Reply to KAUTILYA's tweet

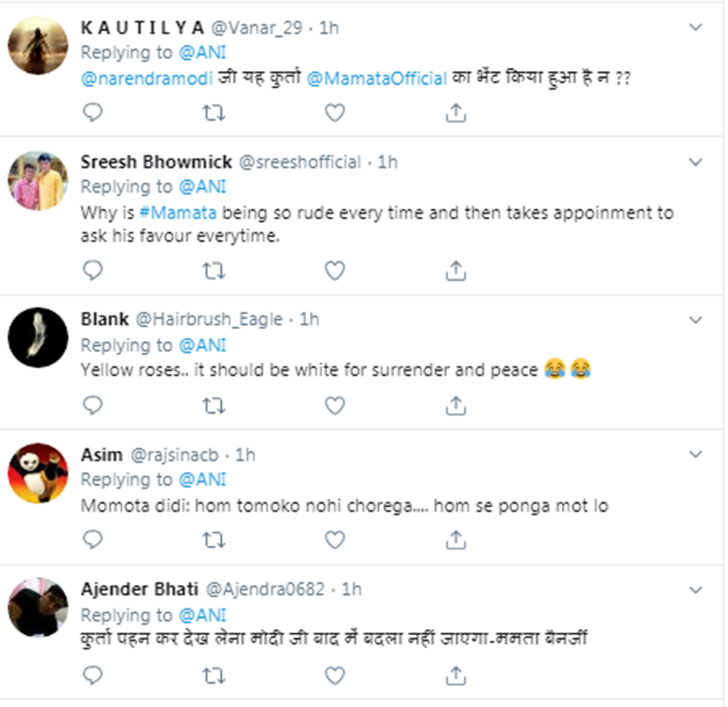[x=93, y=112]
